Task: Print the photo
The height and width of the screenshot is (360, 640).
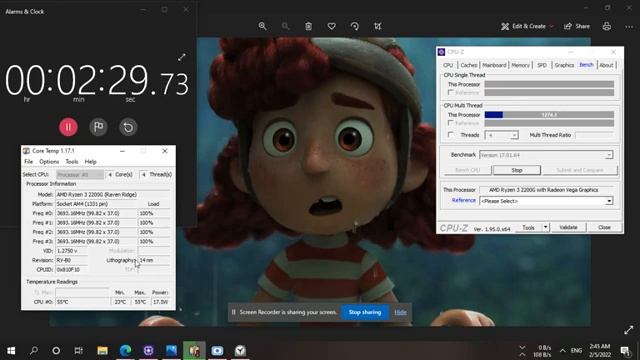Action: tap(607, 26)
